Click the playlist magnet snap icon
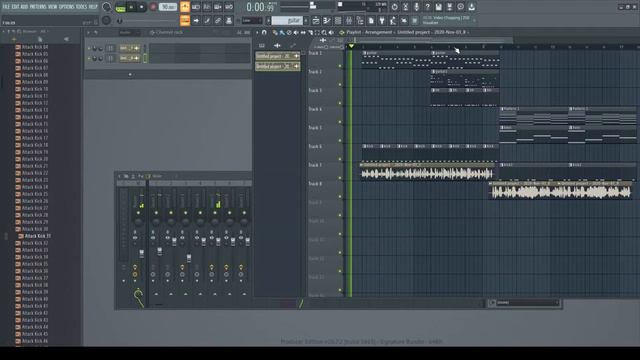 (264, 32)
